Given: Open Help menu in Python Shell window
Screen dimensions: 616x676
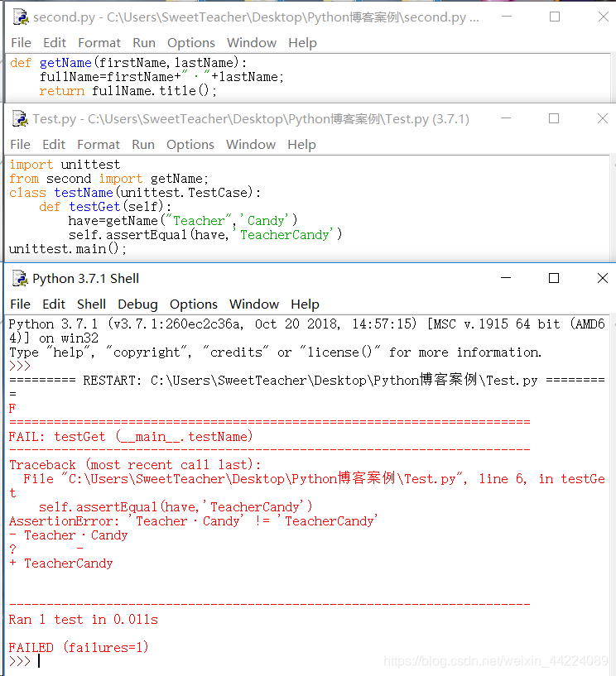Looking at the screenshot, I should pos(305,304).
